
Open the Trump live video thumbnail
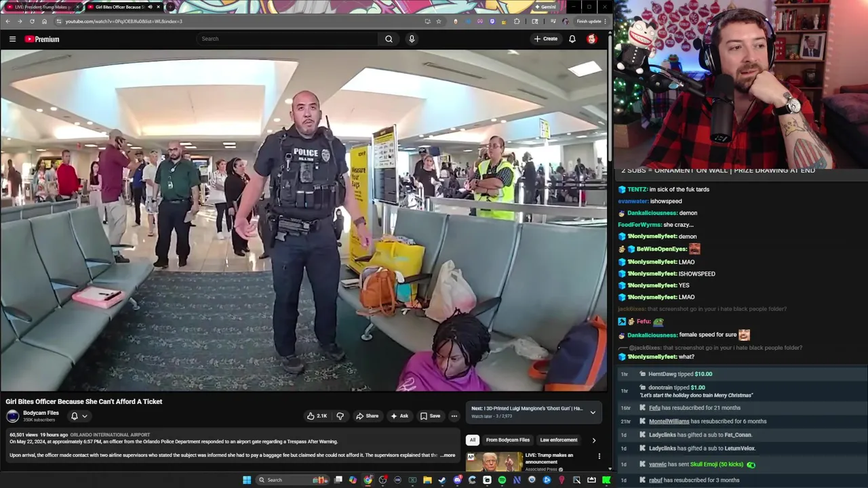(494, 462)
